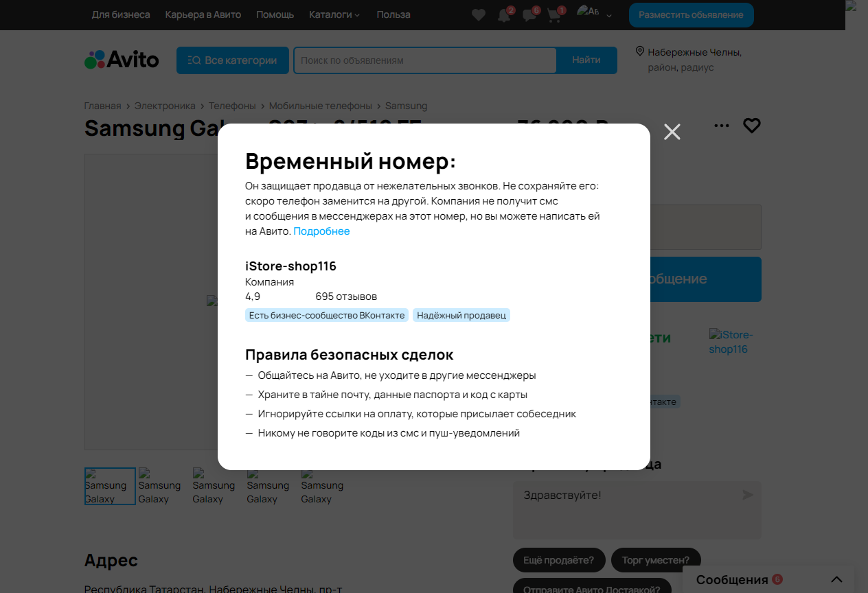
Task: Choose Торг уместен? quick reply
Action: coord(656,560)
